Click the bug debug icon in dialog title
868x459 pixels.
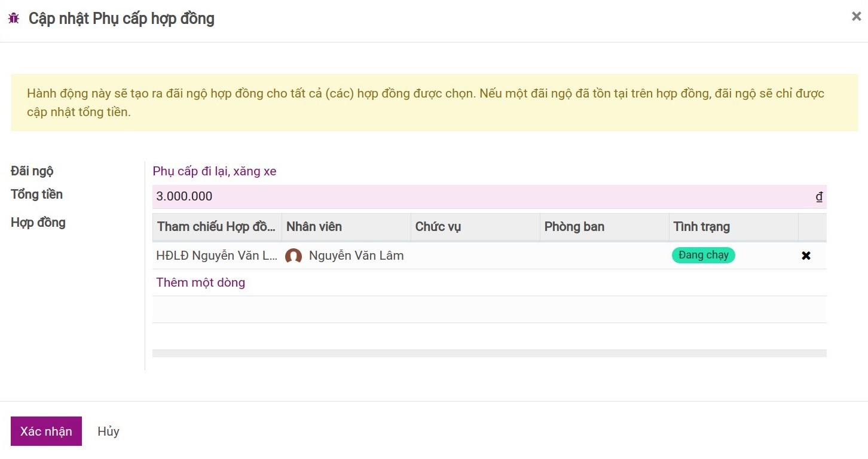(14, 19)
